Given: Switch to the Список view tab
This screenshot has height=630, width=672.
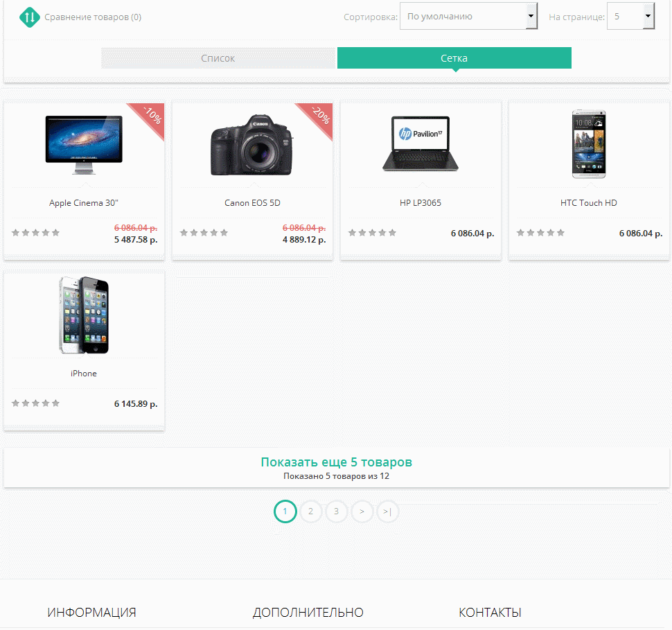Looking at the screenshot, I should tap(218, 58).
